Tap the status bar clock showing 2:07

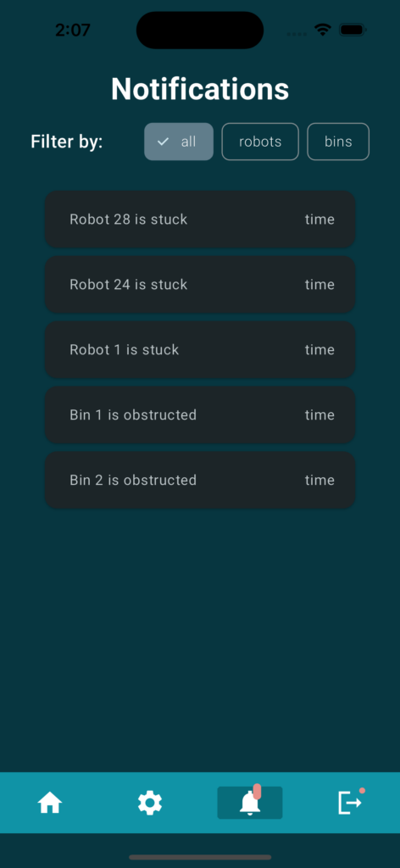(x=73, y=30)
